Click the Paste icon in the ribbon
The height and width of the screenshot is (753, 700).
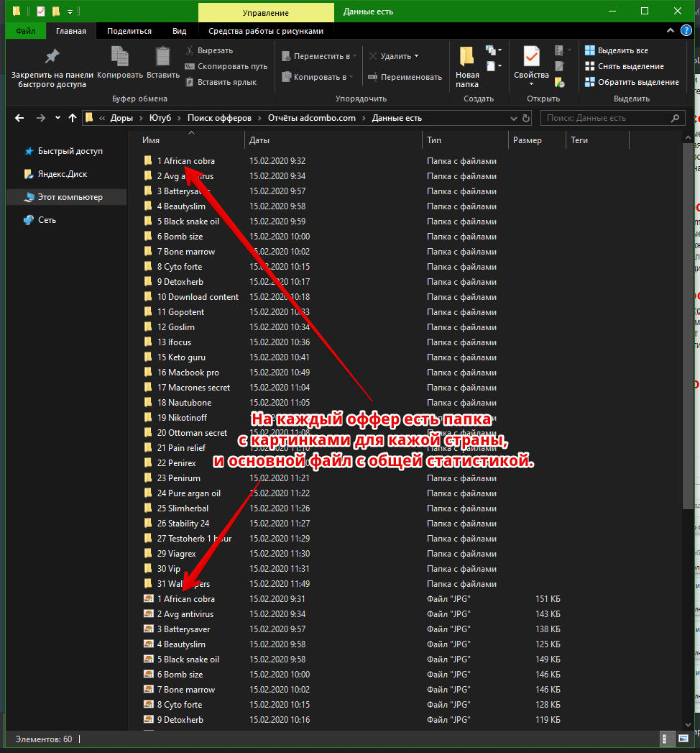pyautogui.click(x=163, y=57)
